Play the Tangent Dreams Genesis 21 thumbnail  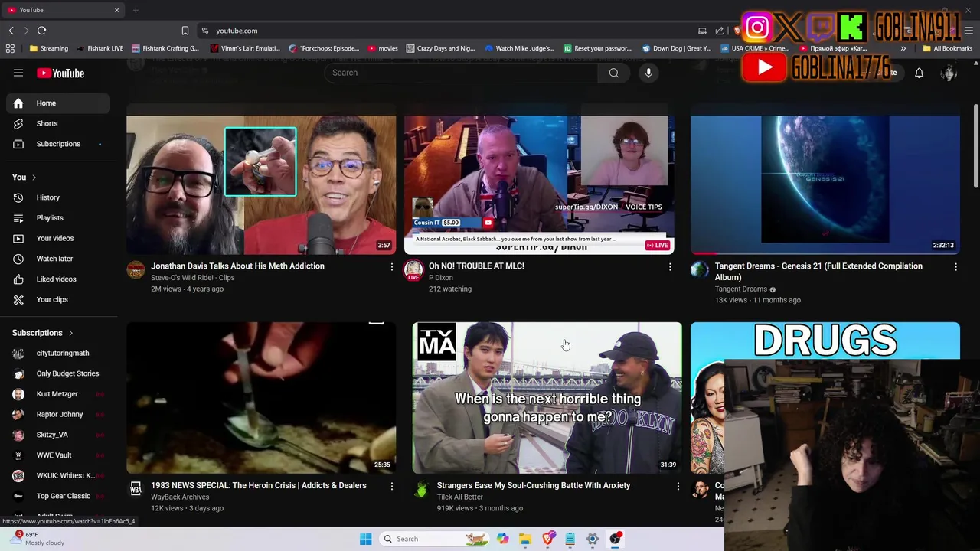tap(825, 184)
